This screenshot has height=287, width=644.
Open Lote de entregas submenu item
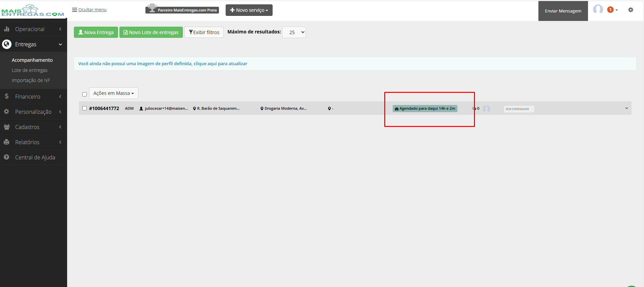pos(30,70)
